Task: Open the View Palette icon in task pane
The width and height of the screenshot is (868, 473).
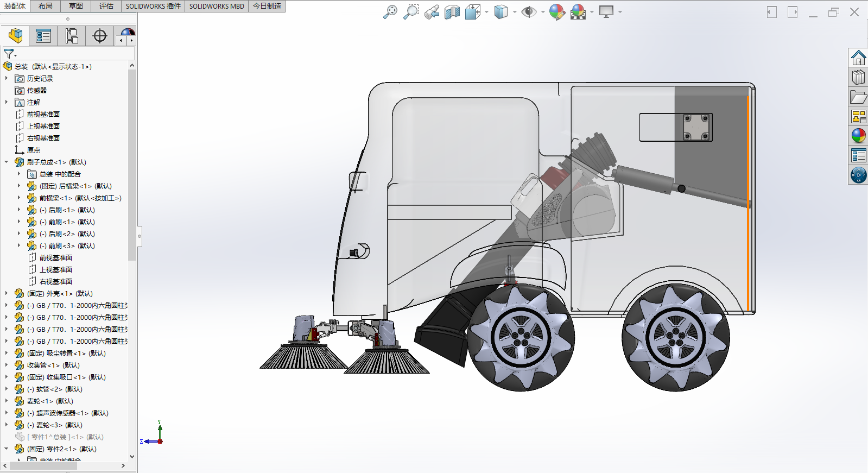Action: coord(858,116)
